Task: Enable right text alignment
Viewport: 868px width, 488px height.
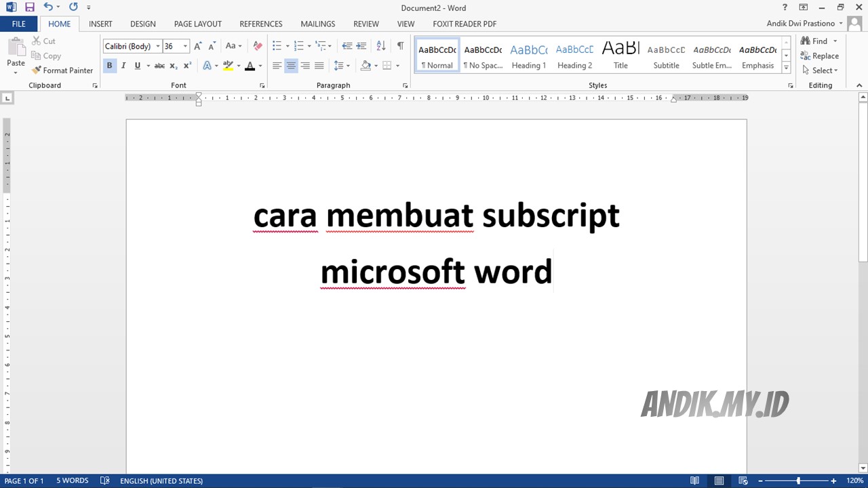Action: [305, 65]
